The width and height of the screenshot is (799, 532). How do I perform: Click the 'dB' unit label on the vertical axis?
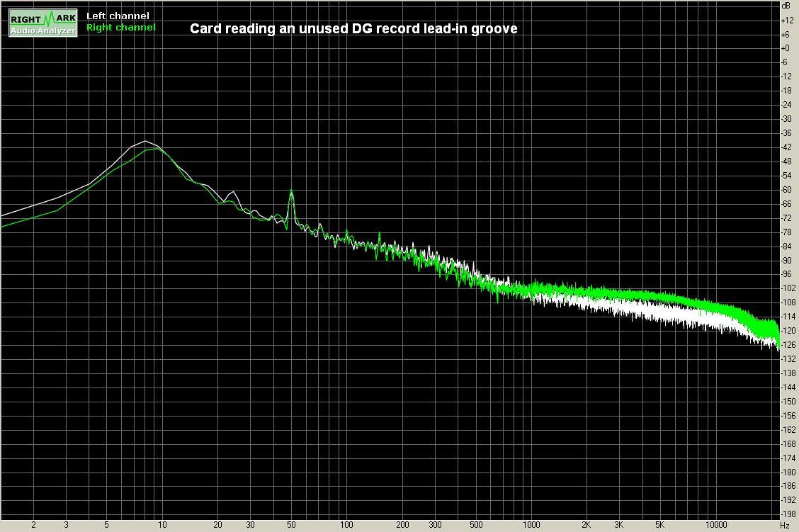(786, 6)
